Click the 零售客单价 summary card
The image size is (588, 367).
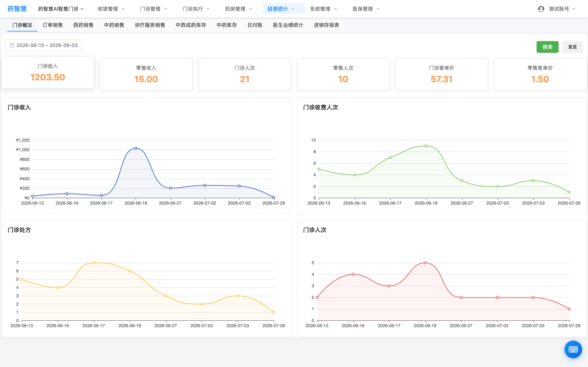pos(540,74)
